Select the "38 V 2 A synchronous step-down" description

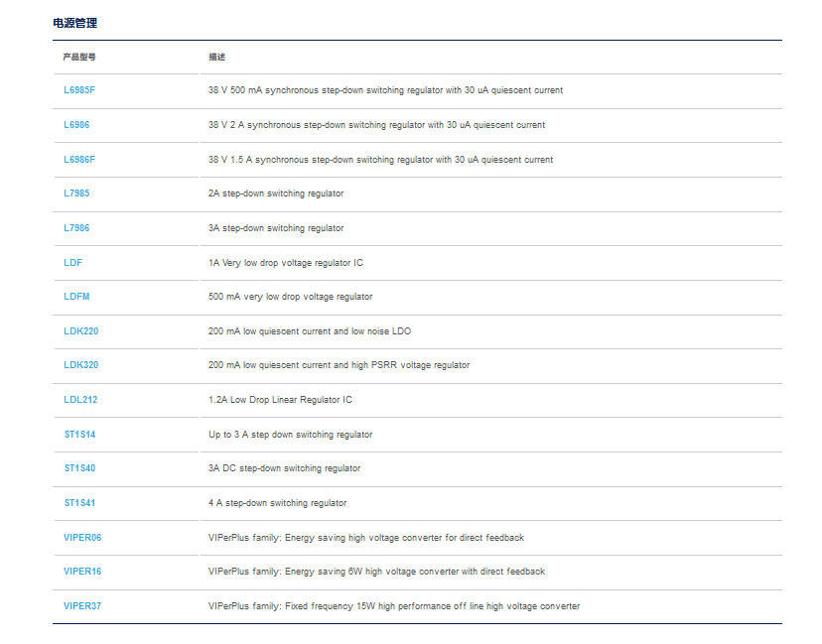point(377,125)
